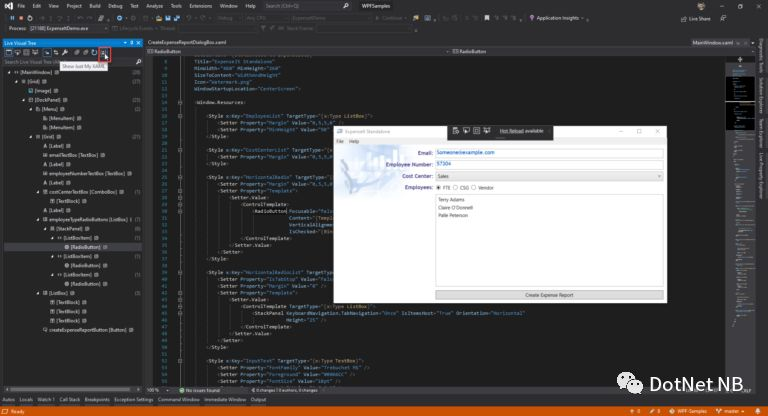The width and height of the screenshot is (768, 416).
Task: Select the CSG radio button
Action: (x=456, y=188)
